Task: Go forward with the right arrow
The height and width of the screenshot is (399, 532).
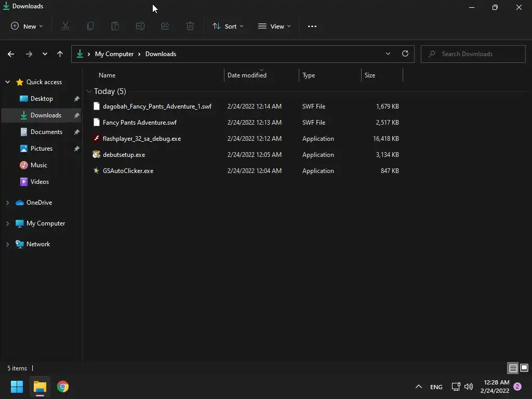Action: (x=29, y=54)
